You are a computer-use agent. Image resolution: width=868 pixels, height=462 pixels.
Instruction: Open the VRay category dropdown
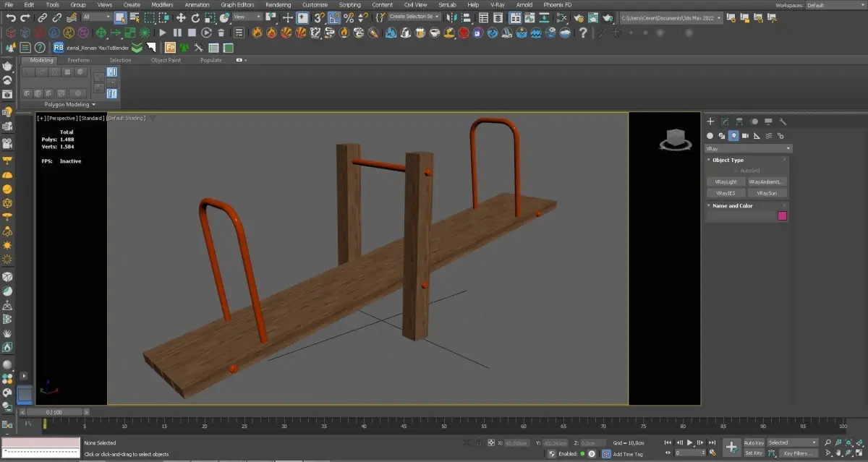(x=749, y=148)
